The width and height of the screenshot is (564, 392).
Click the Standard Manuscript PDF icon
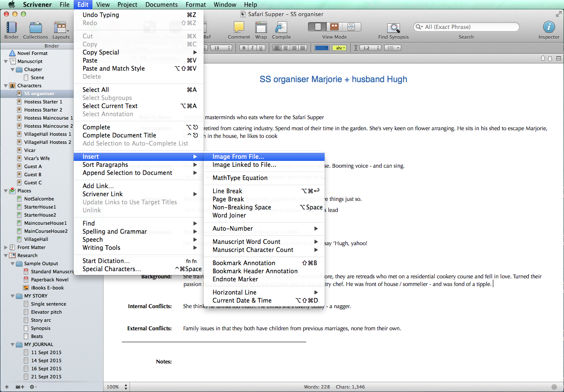(26, 272)
